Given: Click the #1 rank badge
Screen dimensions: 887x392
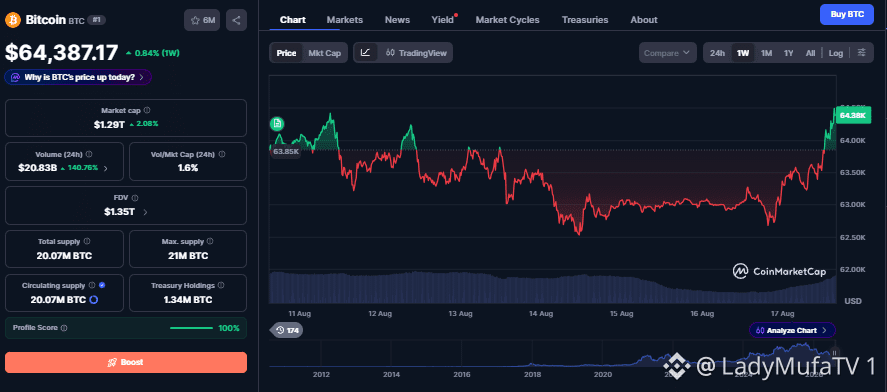Looking at the screenshot, I should click(x=97, y=20).
